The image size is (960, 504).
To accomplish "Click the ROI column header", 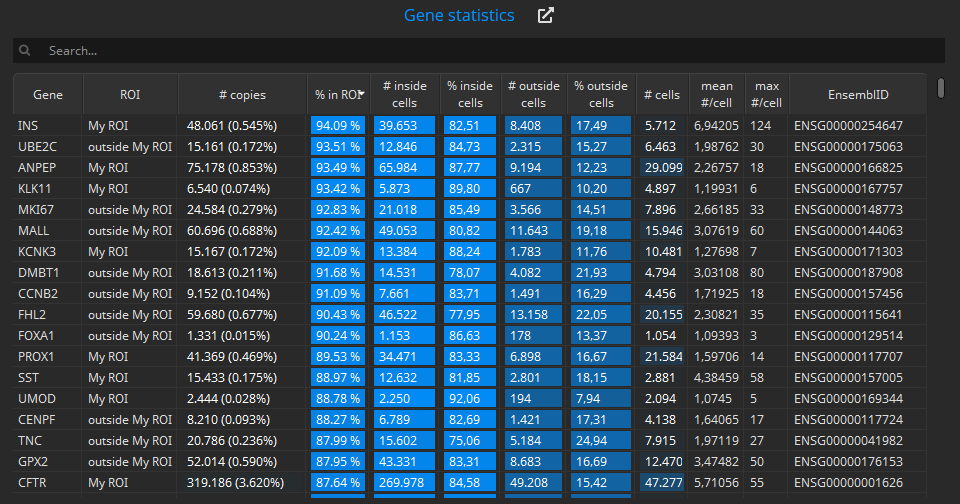I will click(130, 94).
